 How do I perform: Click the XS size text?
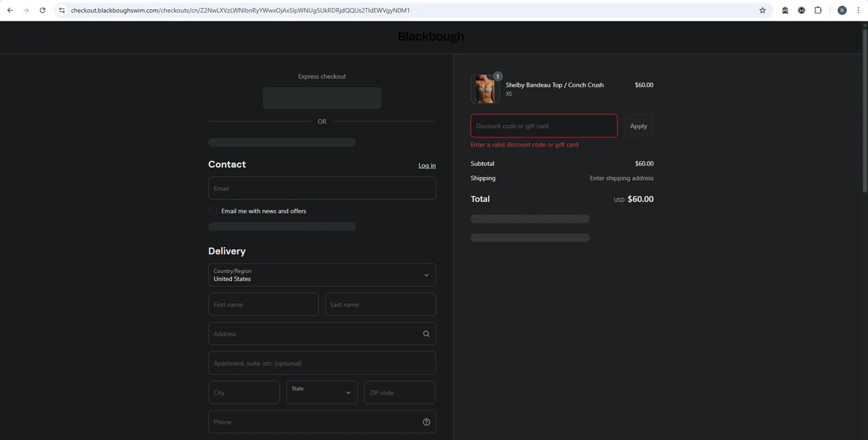(509, 94)
